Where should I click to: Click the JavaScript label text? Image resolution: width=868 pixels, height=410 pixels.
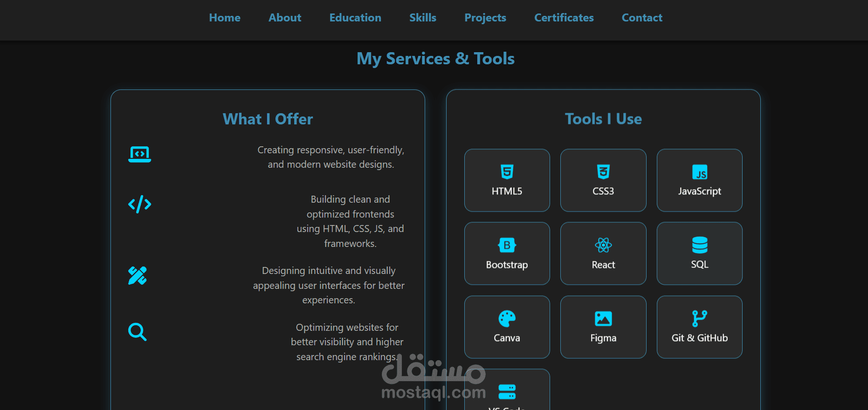pos(700,191)
